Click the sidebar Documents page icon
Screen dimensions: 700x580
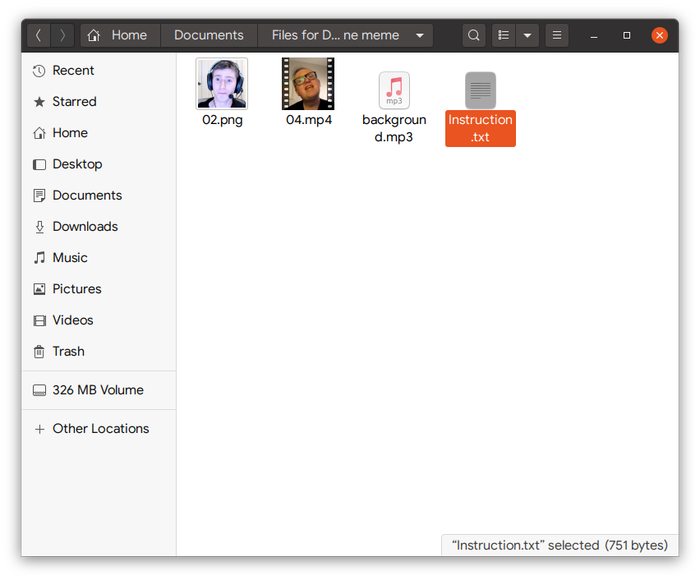(39, 196)
